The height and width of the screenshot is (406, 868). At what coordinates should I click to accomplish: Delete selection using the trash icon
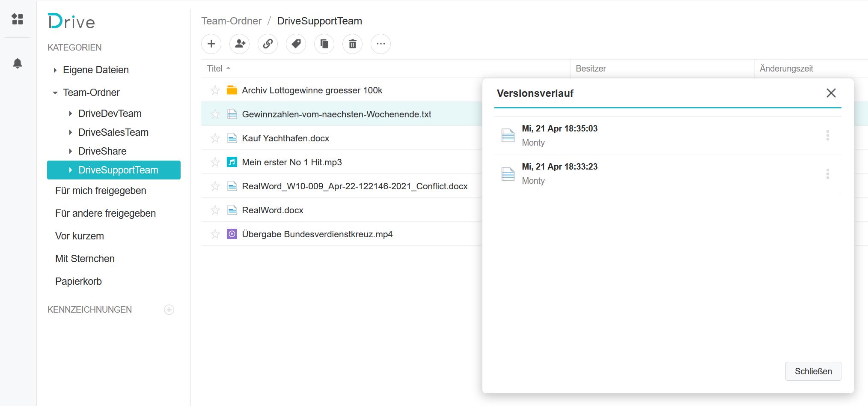tap(352, 44)
